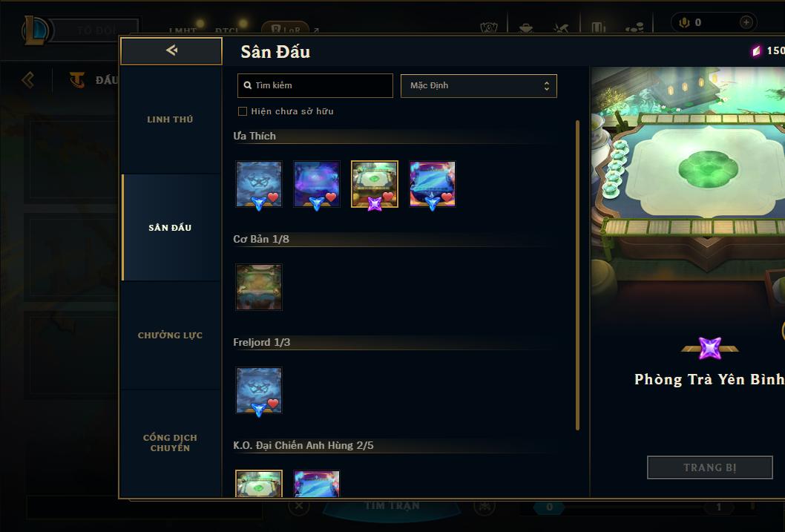Toggle the heart on the Freljord section arena
Viewport: 785px width, 532px height.
click(273, 404)
